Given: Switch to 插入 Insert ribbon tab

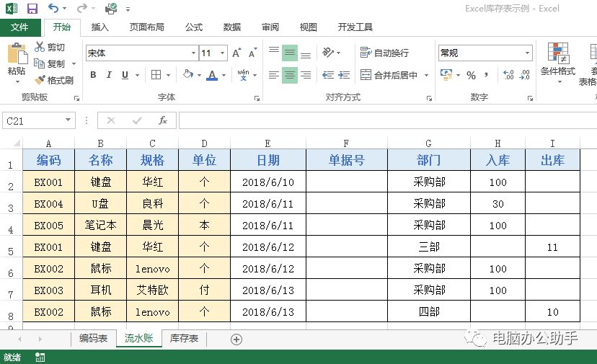Looking at the screenshot, I should tap(100, 27).
